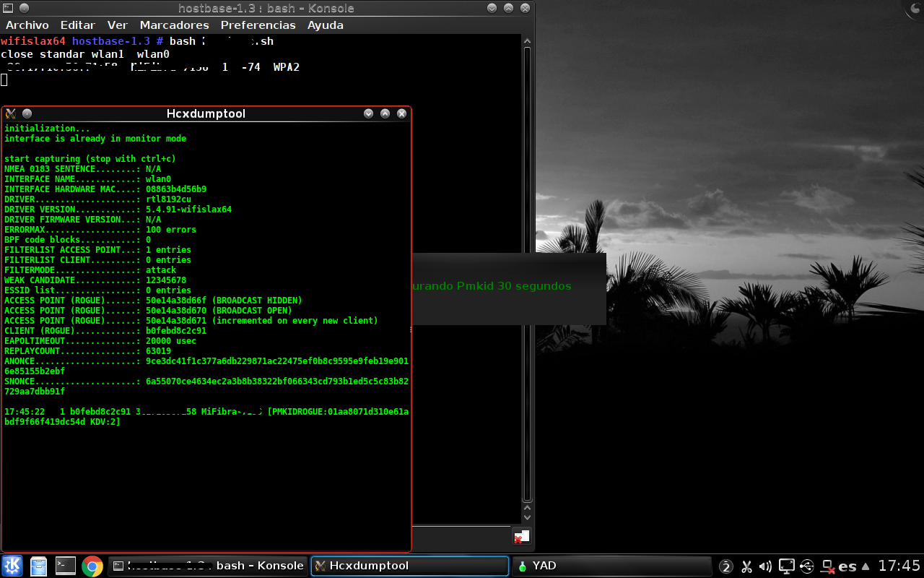Click the 'EAPOLTIMEOUT' 20000 usec line

point(100,341)
